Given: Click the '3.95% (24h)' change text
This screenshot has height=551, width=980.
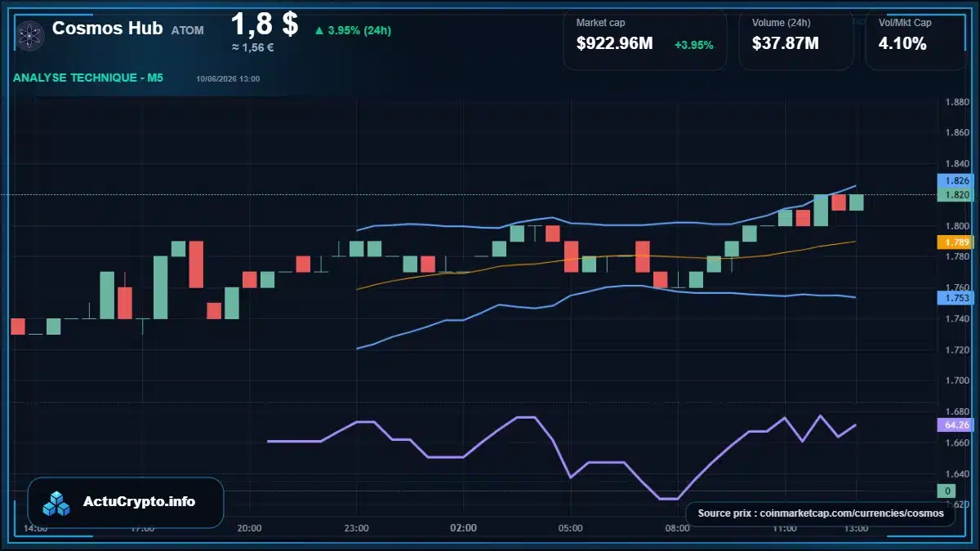Looking at the screenshot, I should pyautogui.click(x=359, y=31).
